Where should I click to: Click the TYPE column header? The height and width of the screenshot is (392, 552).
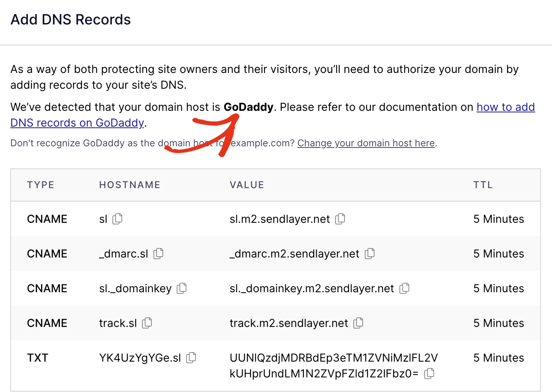41,185
